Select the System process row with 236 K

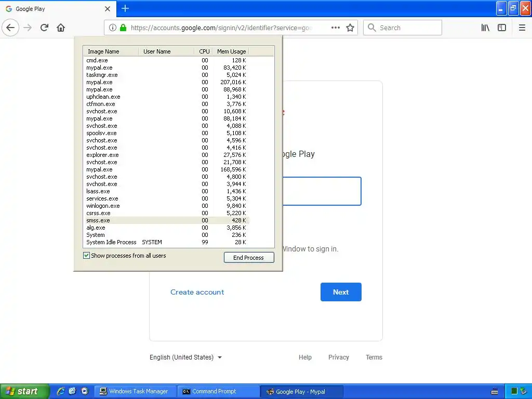point(166,235)
